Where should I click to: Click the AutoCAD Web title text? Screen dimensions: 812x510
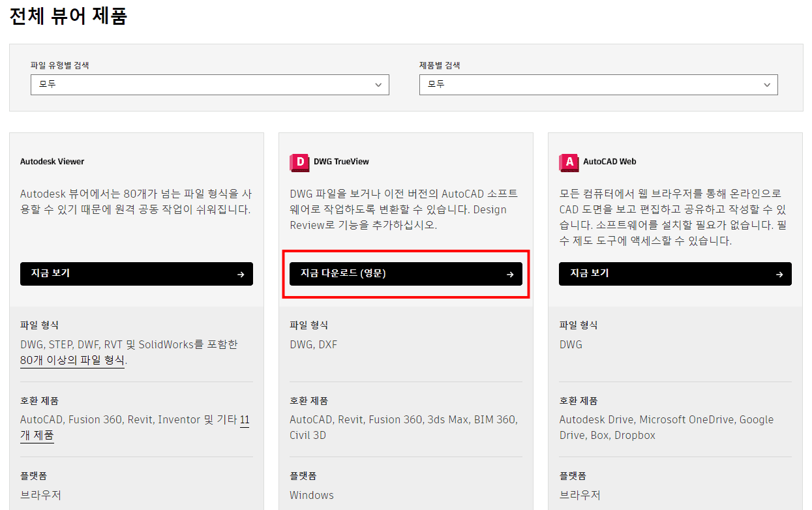click(610, 162)
